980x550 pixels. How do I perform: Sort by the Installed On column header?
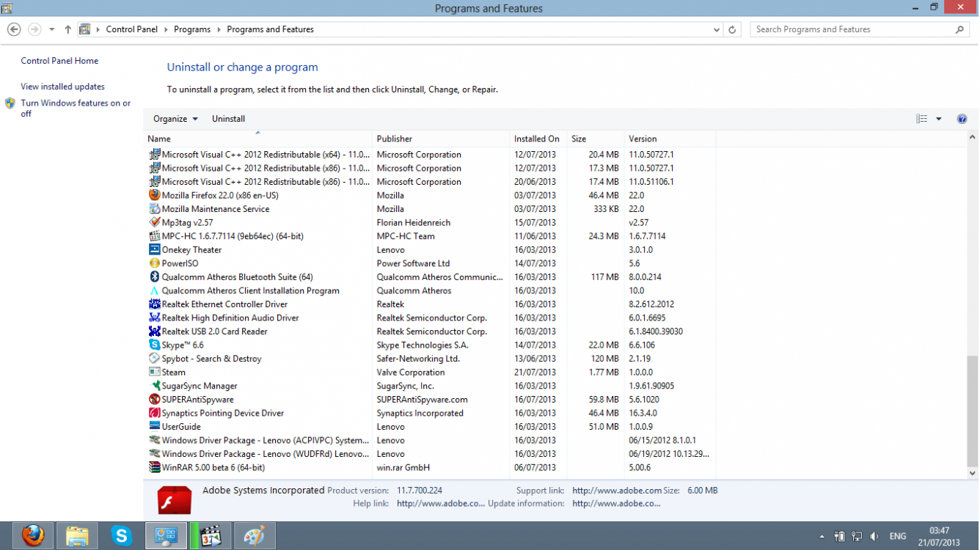tap(538, 139)
